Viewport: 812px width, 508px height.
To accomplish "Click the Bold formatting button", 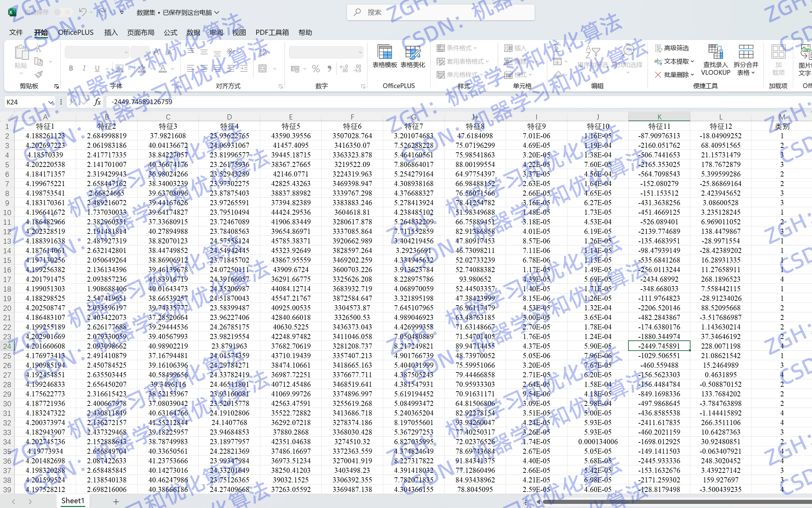I will tap(71, 68).
